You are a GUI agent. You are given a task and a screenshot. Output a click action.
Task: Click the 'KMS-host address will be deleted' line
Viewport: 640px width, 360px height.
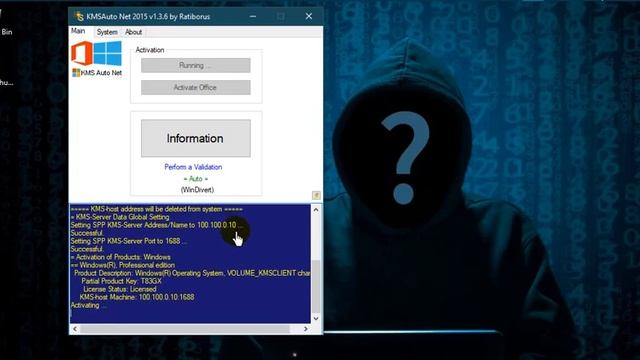(156, 209)
